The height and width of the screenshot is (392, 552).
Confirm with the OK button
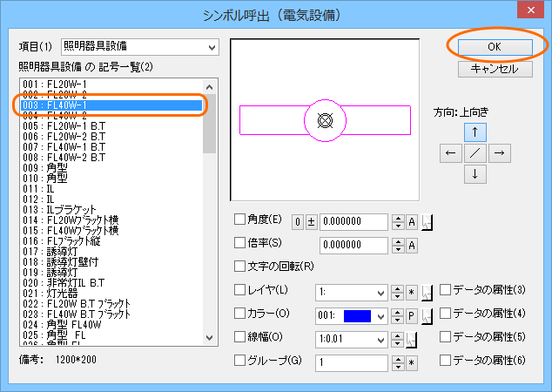493,44
